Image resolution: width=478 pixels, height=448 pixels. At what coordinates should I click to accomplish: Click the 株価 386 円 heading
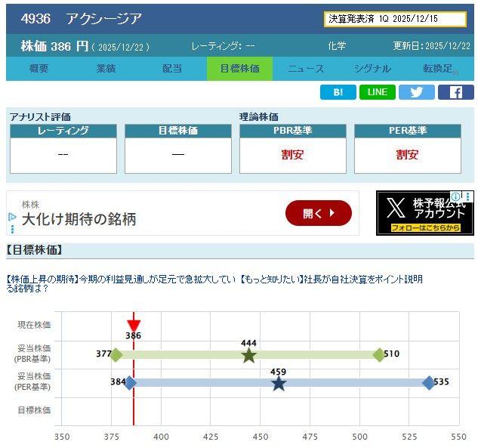[x=54, y=46]
